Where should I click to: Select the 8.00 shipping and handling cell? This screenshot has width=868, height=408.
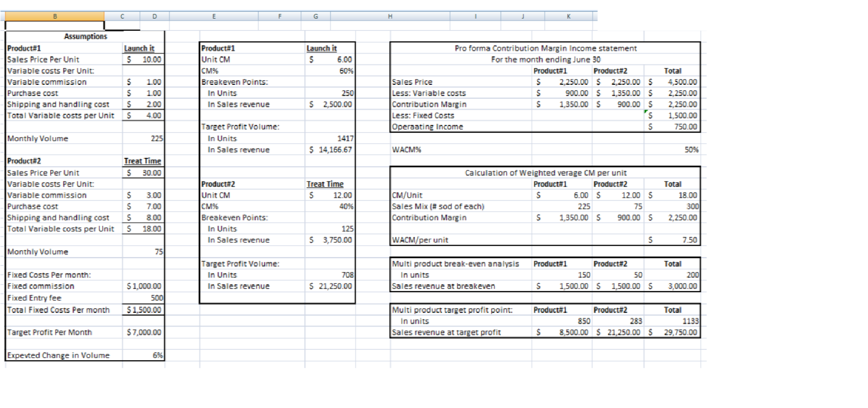tap(144, 217)
